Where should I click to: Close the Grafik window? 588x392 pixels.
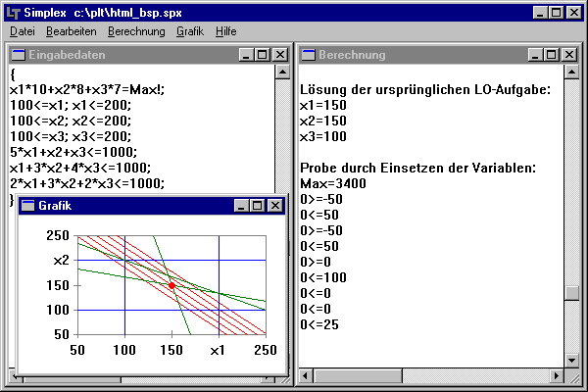point(274,206)
